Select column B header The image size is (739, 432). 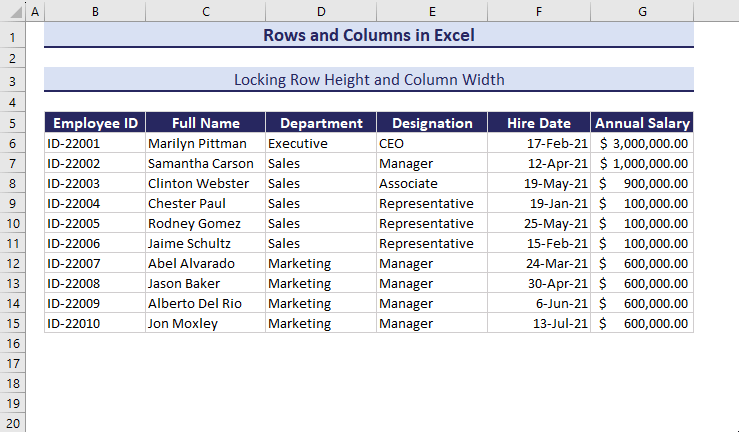click(95, 12)
